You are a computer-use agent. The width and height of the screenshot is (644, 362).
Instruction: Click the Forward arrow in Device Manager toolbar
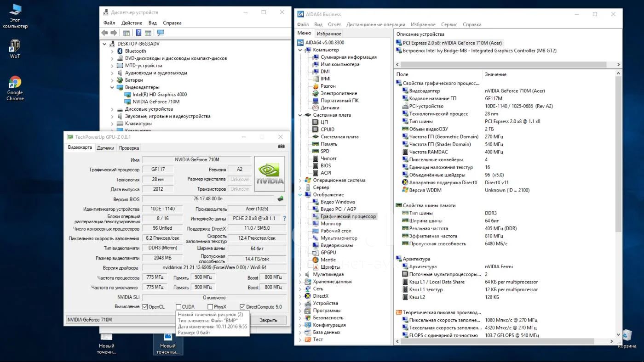pyautogui.click(x=114, y=33)
